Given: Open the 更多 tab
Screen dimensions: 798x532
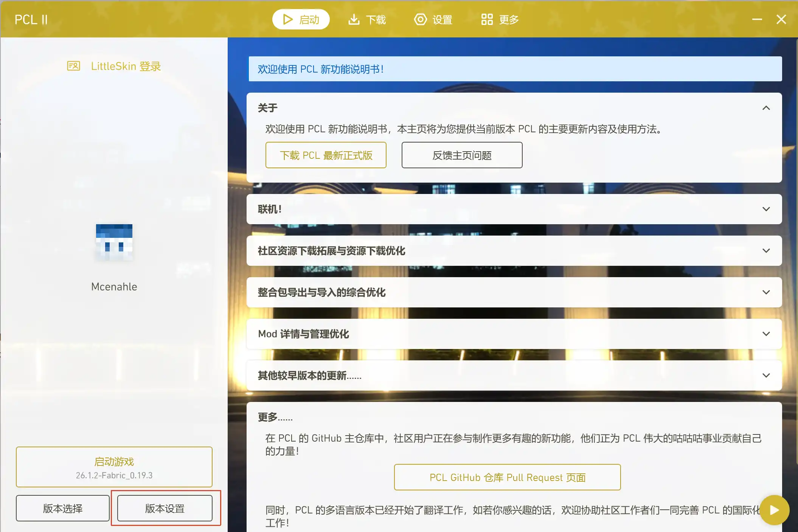Looking at the screenshot, I should [500, 19].
